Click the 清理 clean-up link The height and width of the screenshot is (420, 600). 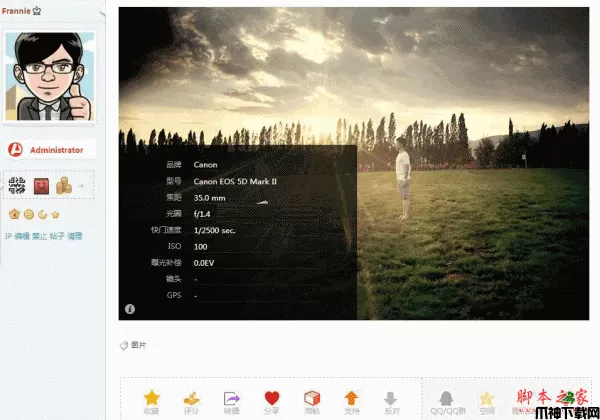tap(75, 236)
